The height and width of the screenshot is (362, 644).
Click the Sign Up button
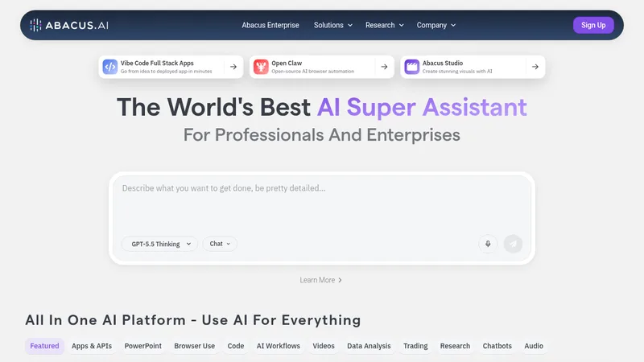(x=593, y=25)
